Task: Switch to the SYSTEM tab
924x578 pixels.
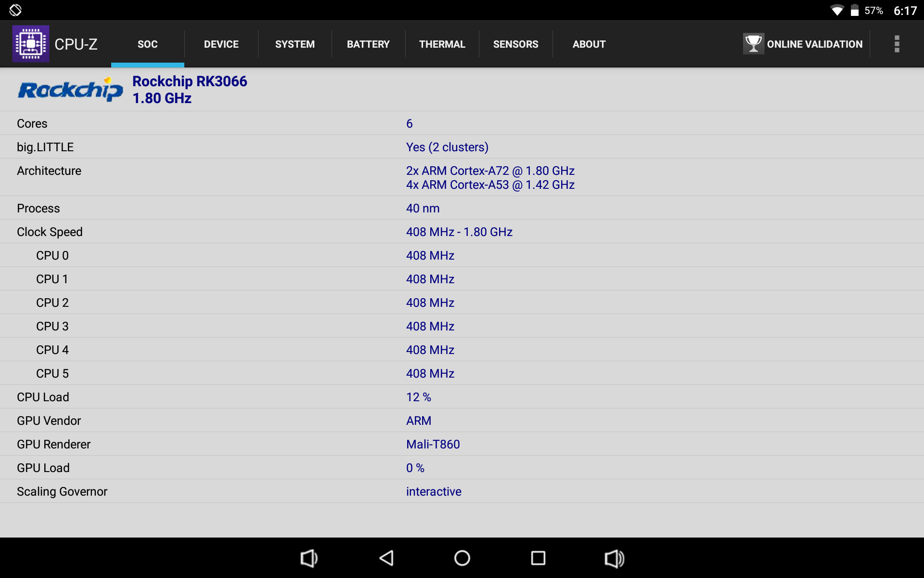Action: tap(295, 44)
